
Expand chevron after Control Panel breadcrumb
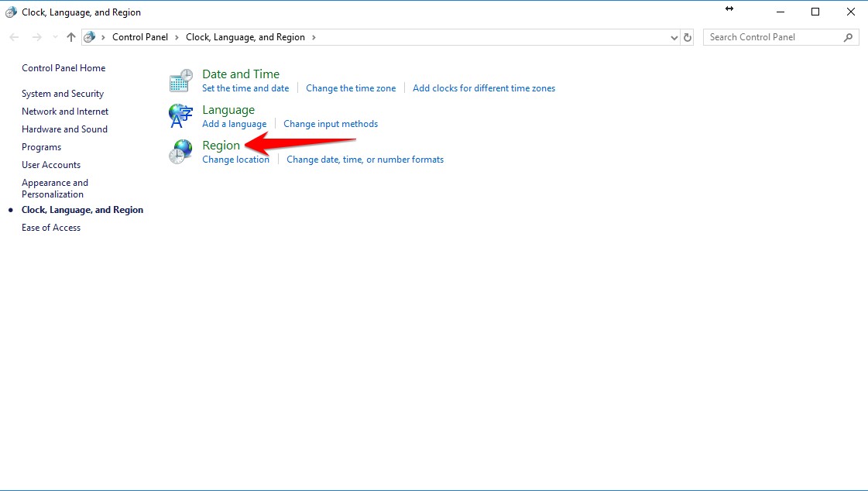(x=177, y=37)
